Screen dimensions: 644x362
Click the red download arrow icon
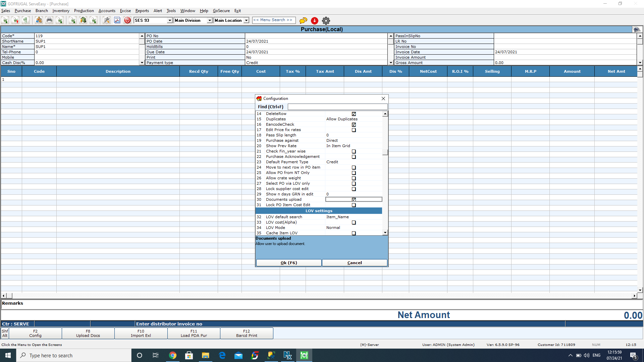tap(315, 20)
